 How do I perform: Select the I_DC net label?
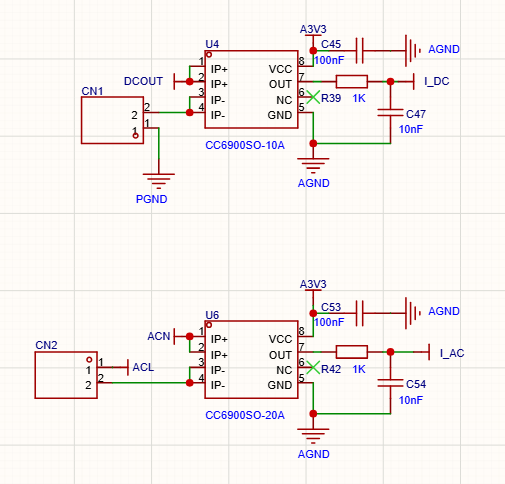[x=437, y=81]
